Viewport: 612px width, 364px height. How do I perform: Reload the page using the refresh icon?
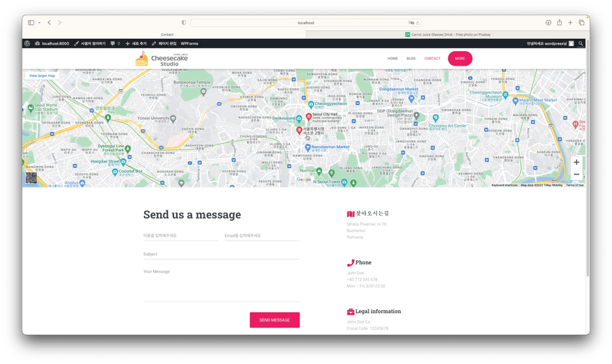coord(418,22)
